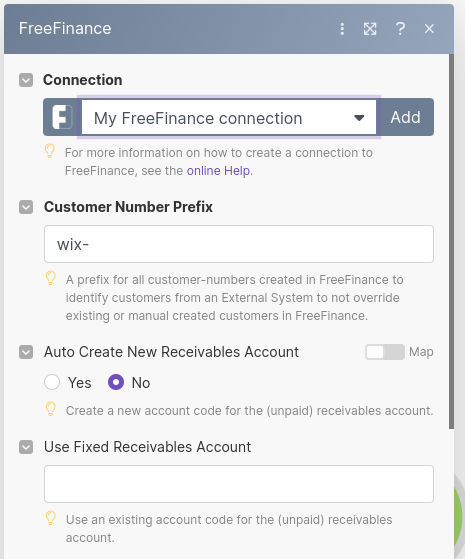Toggle the Map switch on
This screenshot has width=465, height=559.
385,352
